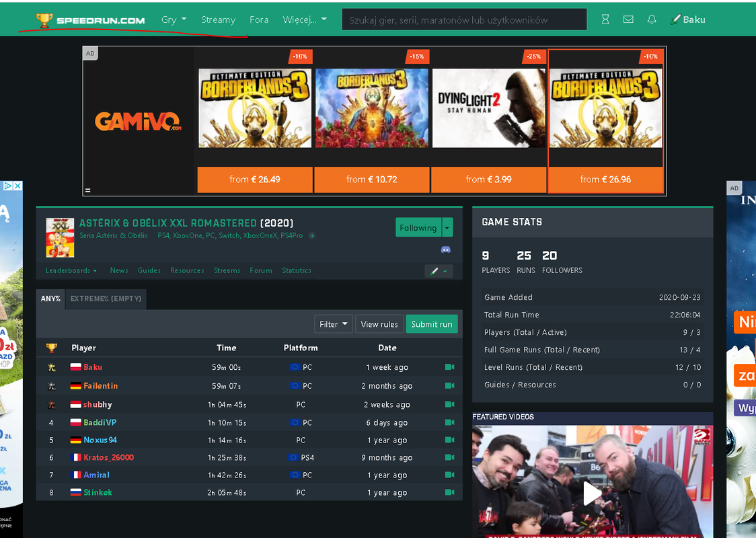Click the Astérix & Obélix XXL game cover
The height and width of the screenshot is (538, 756).
60,237
